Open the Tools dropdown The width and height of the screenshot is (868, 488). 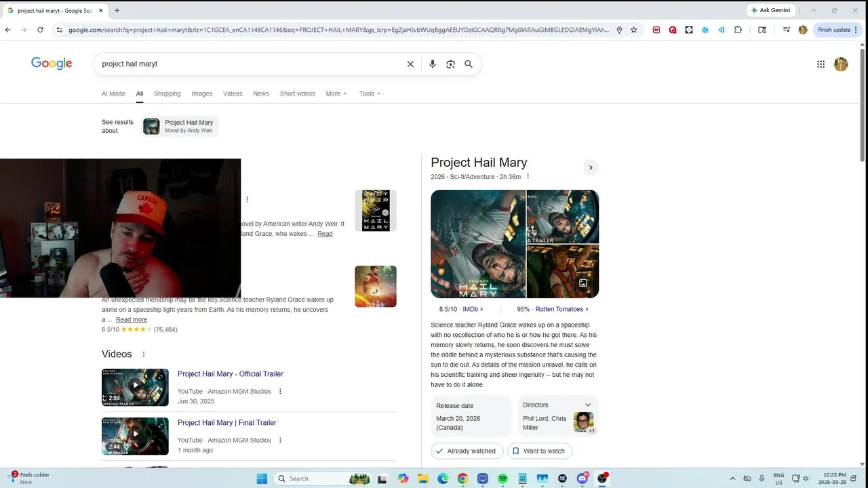click(x=370, y=94)
